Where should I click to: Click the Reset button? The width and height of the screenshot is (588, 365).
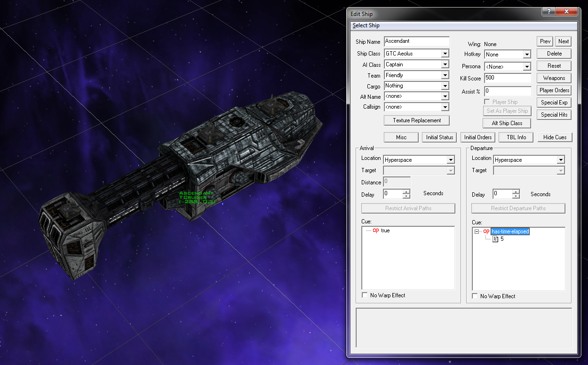(x=554, y=66)
